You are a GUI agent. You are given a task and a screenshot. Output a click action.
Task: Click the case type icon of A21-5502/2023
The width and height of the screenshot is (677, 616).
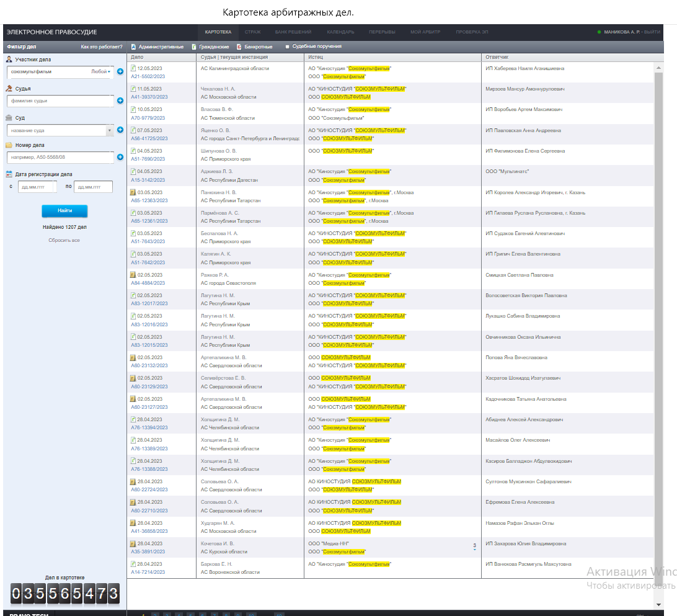click(133, 68)
